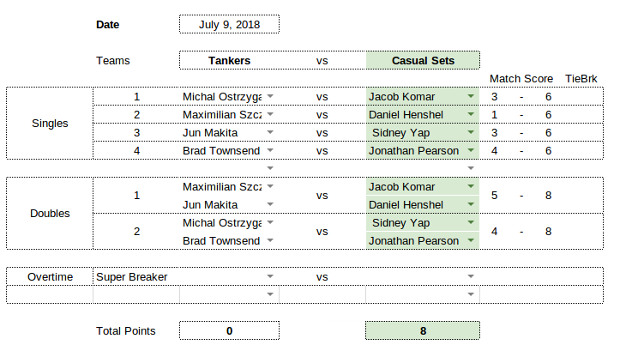Open dropdown for Singles 1 Michal Ostrzyga
This screenshot has height=363, width=644.
[270, 96]
